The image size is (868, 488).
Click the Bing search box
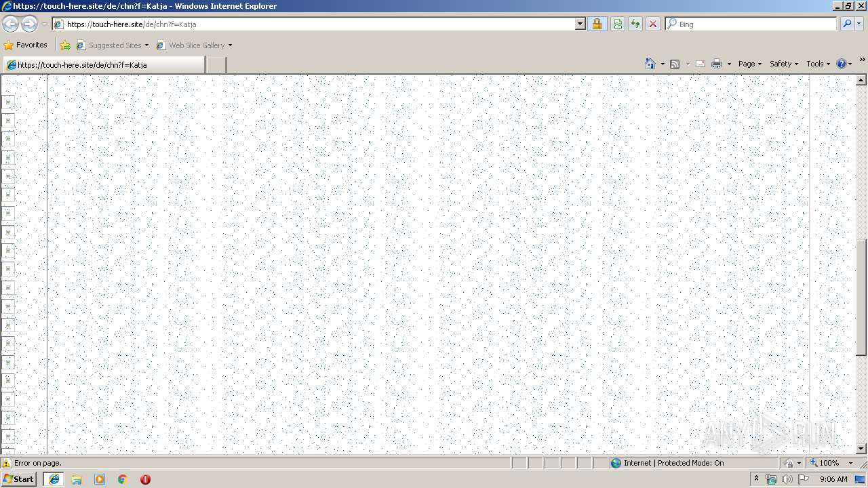pyautogui.click(x=751, y=24)
